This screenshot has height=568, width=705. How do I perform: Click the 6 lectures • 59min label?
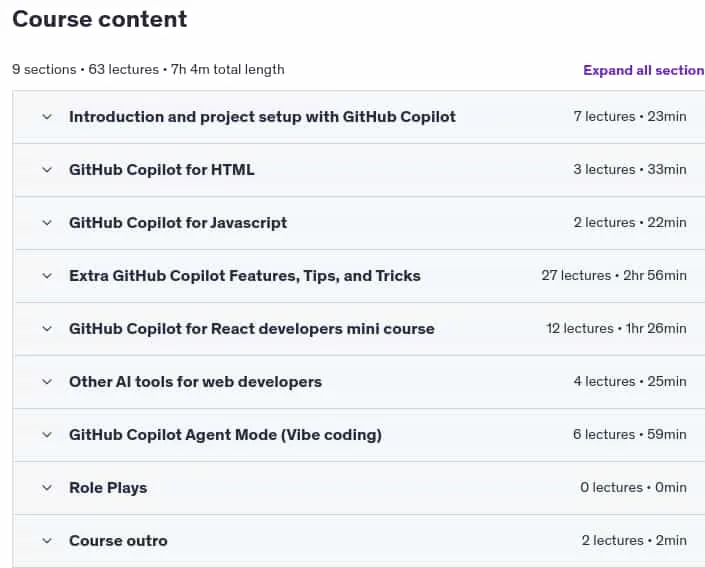[x=630, y=434]
